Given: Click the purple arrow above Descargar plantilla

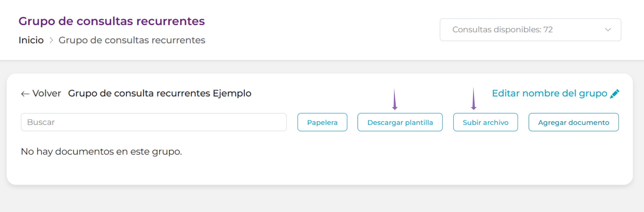Looking at the screenshot, I should coord(395,99).
